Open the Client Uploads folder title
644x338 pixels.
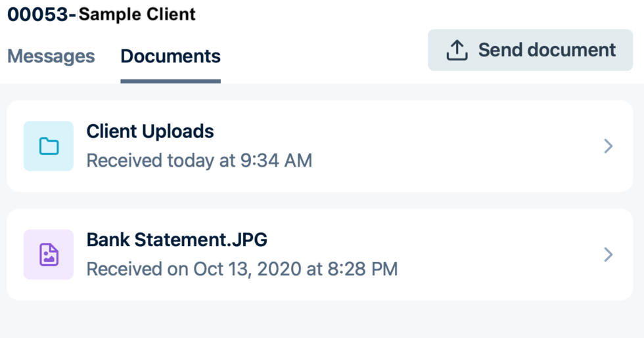(150, 131)
